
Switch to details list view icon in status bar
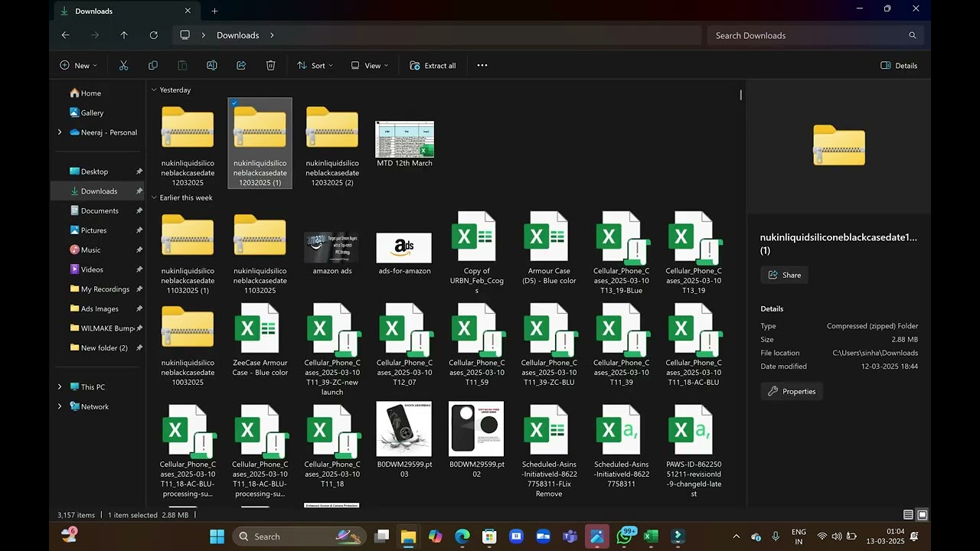click(908, 515)
